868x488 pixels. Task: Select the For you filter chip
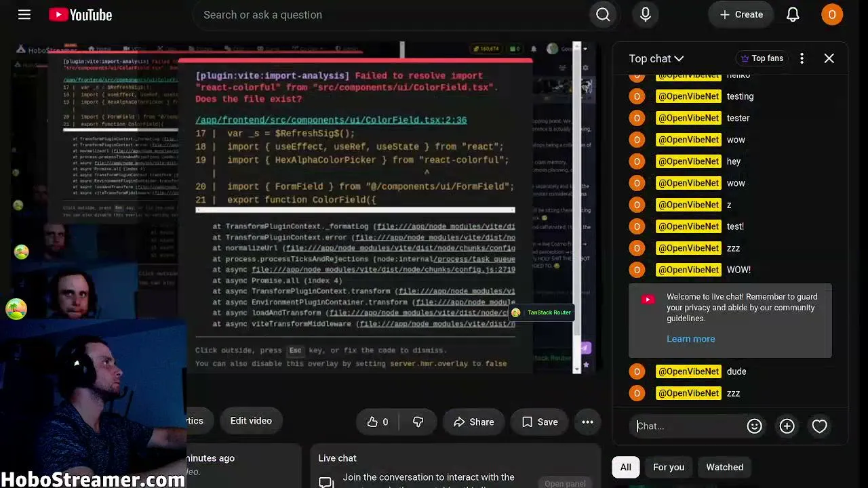pyautogui.click(x=669, y=467)
